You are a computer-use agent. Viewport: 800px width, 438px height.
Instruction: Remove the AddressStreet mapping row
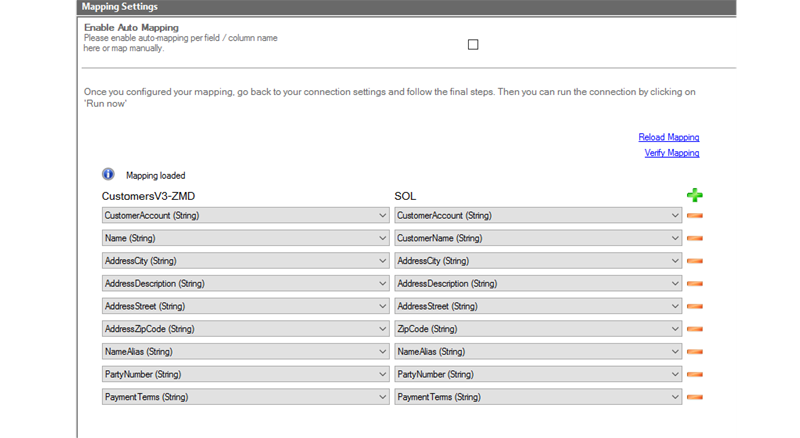pos(695,306)
